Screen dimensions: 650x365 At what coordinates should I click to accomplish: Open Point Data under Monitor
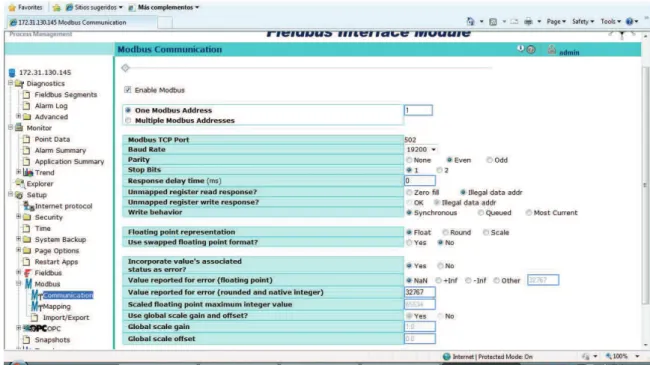click(52, 139)
